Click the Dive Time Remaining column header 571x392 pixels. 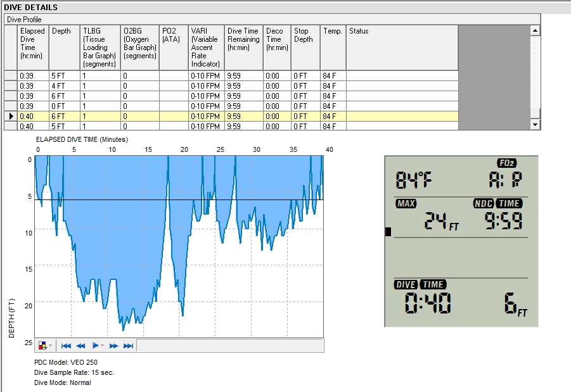[243, 47]
